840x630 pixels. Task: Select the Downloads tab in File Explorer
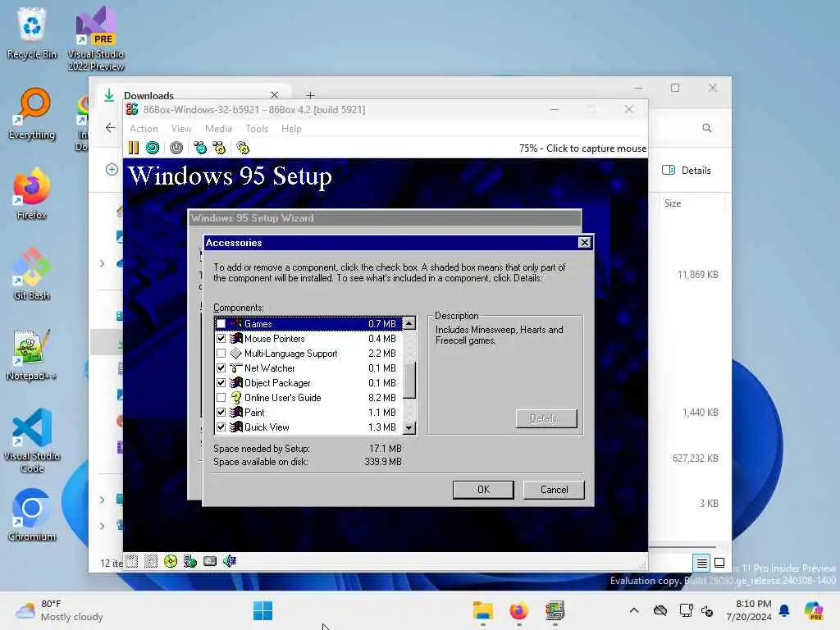coord(193,95)
